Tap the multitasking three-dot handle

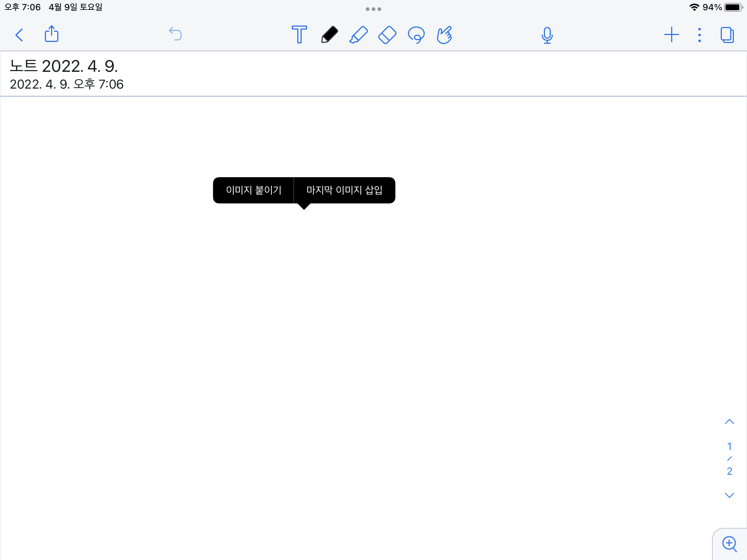coord(373,9)
